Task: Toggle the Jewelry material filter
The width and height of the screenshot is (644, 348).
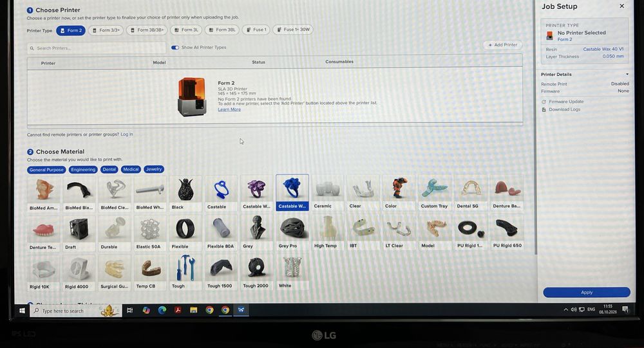Action: click(154, 169)
